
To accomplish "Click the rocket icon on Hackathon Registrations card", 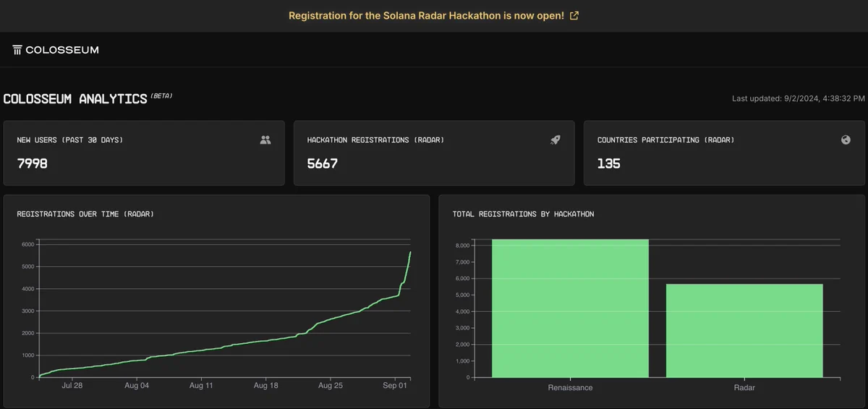I will tap(556, 140).
